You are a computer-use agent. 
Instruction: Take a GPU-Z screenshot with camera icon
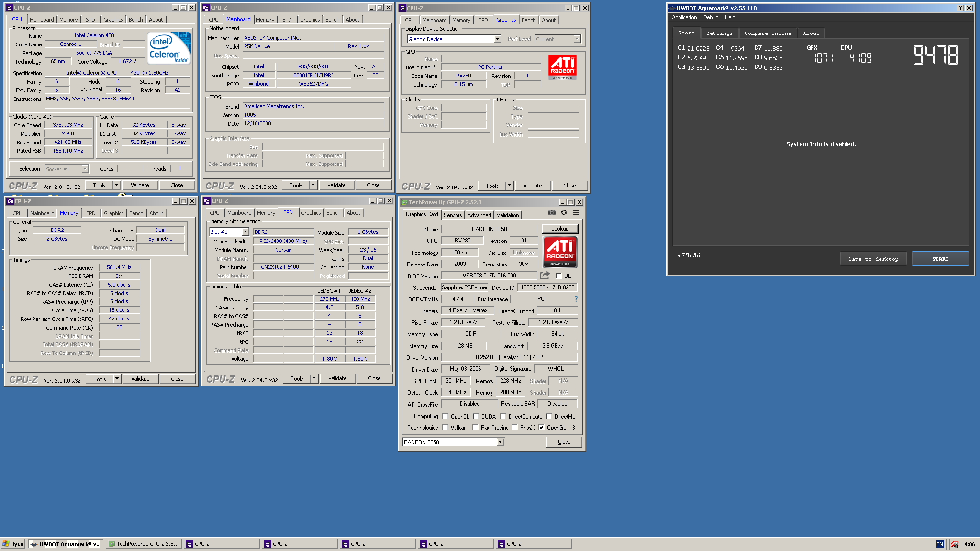click(552, 213)
